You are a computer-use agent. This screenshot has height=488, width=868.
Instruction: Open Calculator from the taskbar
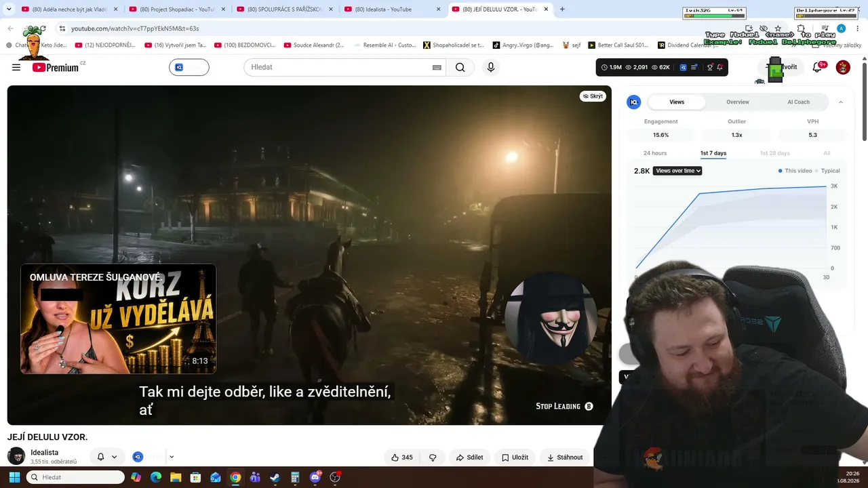click(x=295, y=477)
